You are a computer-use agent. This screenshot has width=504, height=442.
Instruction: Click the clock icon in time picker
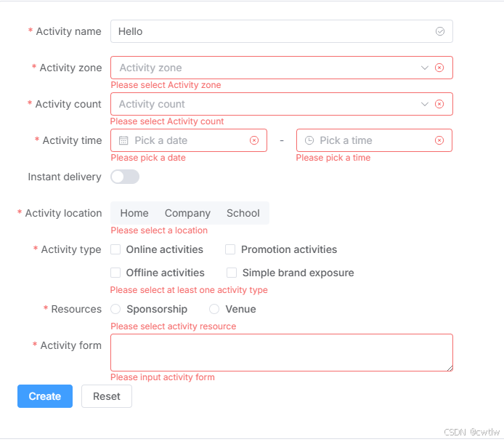pyautogui.click(x=309, y=140)
